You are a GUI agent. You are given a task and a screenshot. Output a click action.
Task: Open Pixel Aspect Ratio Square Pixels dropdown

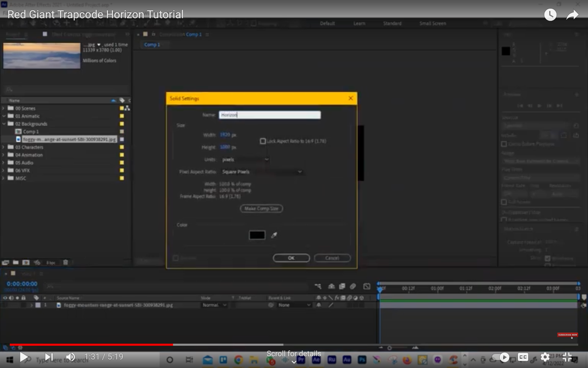point(262,172)
